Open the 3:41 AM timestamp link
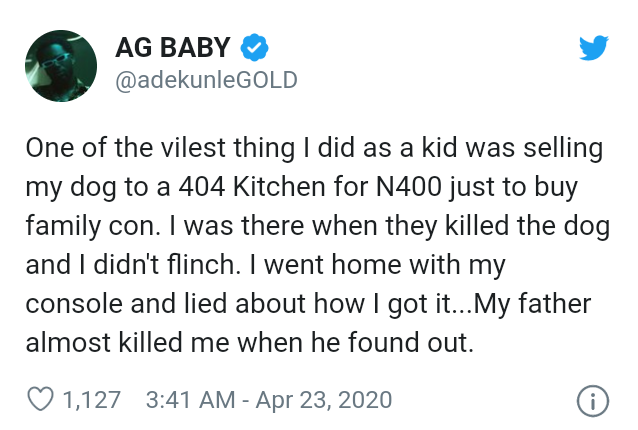 pos(190,399)
